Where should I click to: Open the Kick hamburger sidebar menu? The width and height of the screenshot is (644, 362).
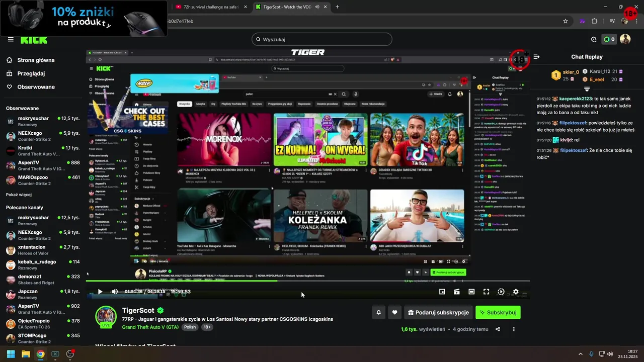click(11, 39)
